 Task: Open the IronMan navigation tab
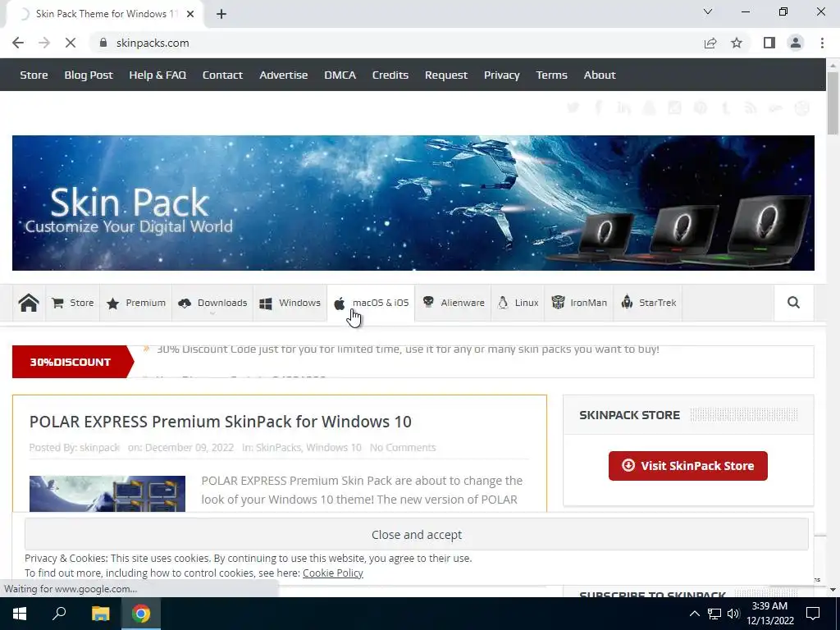click(x=579, y=304)
